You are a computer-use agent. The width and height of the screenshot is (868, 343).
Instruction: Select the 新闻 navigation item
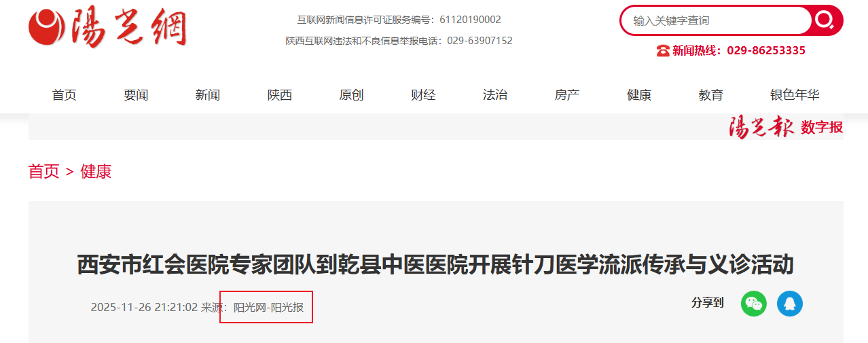coord(208,95)
